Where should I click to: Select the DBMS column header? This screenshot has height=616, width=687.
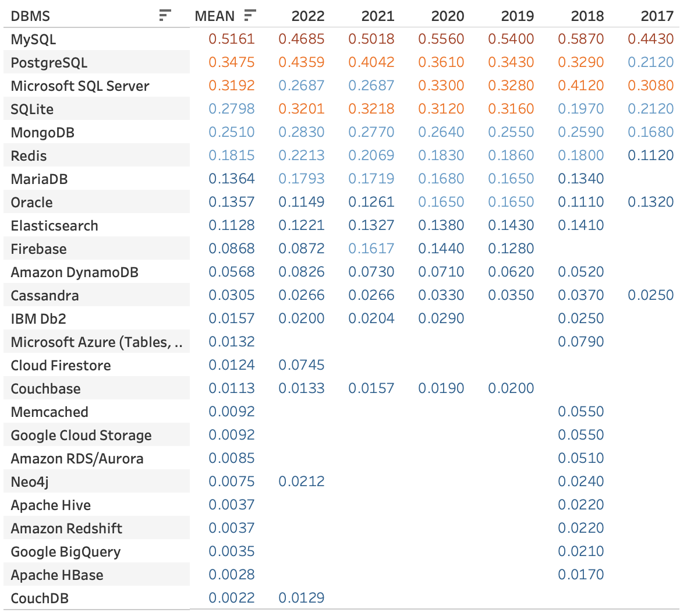pyautogui.click(x=30, y=16)
